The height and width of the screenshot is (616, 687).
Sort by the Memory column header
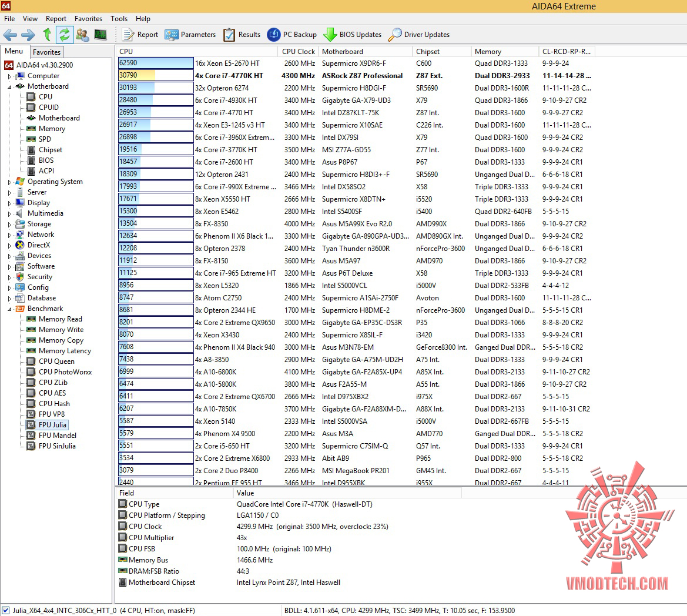[x=505, y=52]
